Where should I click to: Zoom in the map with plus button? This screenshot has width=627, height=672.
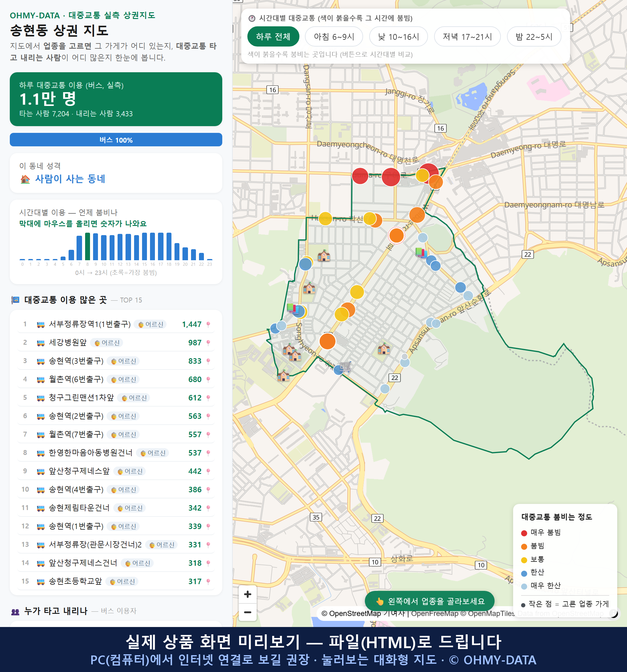tap(247, 594)
